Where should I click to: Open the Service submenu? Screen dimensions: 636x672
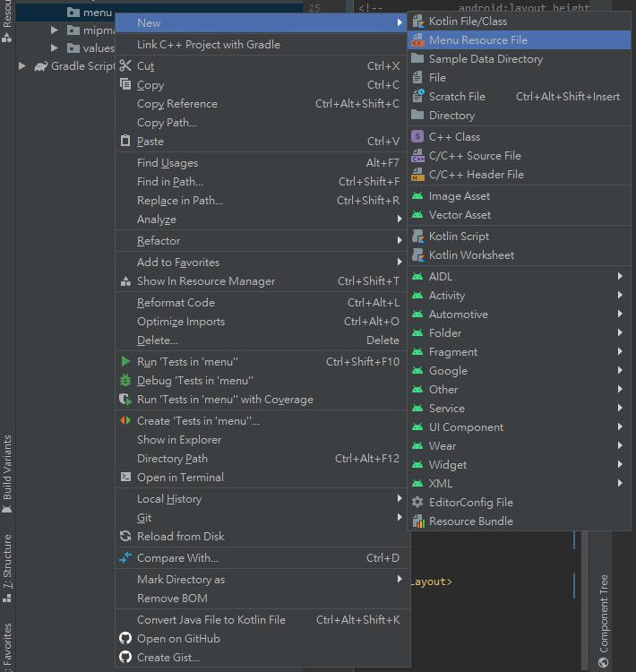click(x=519, y=409)
